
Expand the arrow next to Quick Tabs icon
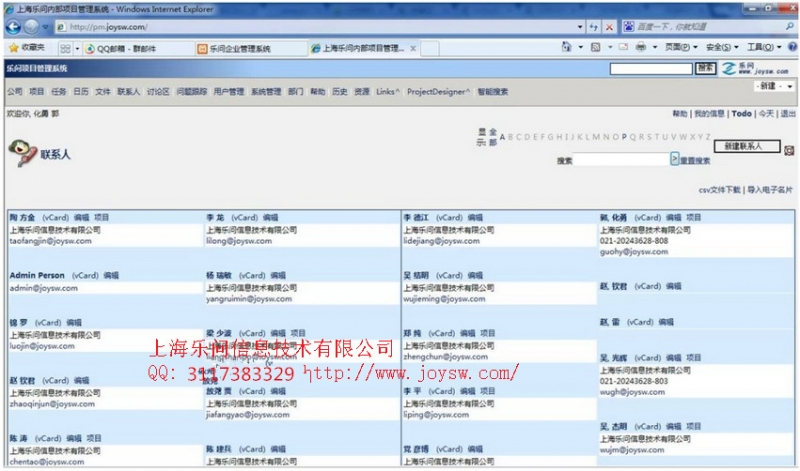(x=78, y=49)
